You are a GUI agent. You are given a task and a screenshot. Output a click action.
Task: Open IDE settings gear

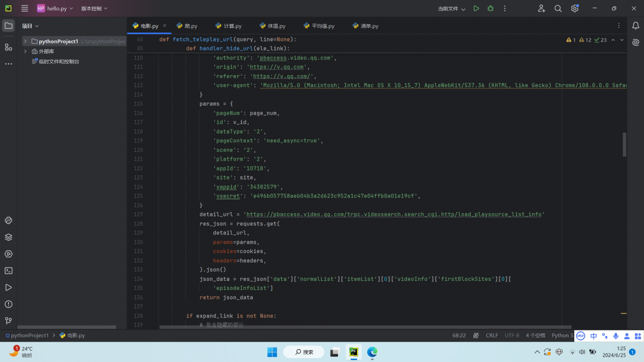575,8
